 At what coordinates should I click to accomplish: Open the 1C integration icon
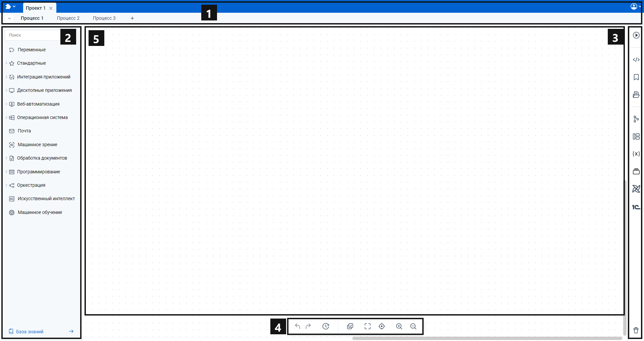point(636,207)
